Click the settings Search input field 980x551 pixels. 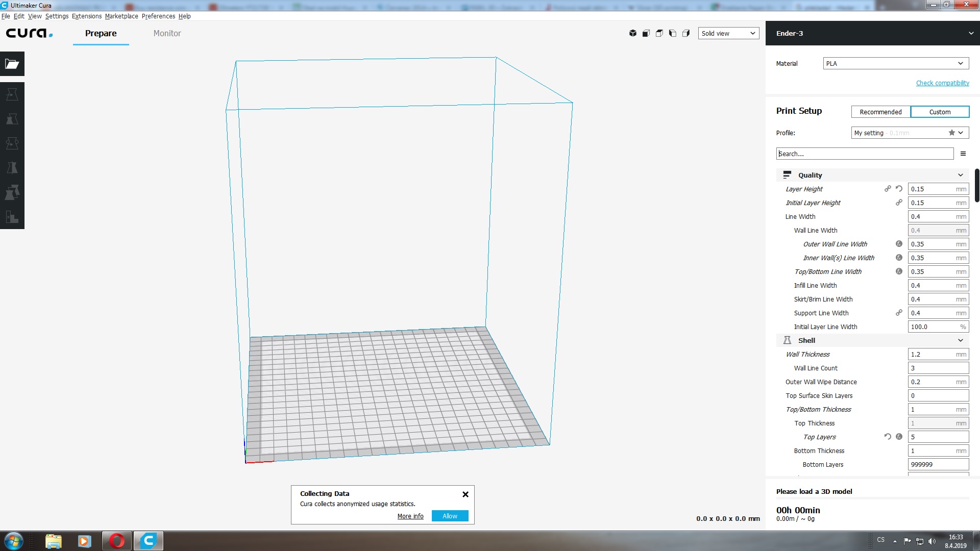(865, 154)
